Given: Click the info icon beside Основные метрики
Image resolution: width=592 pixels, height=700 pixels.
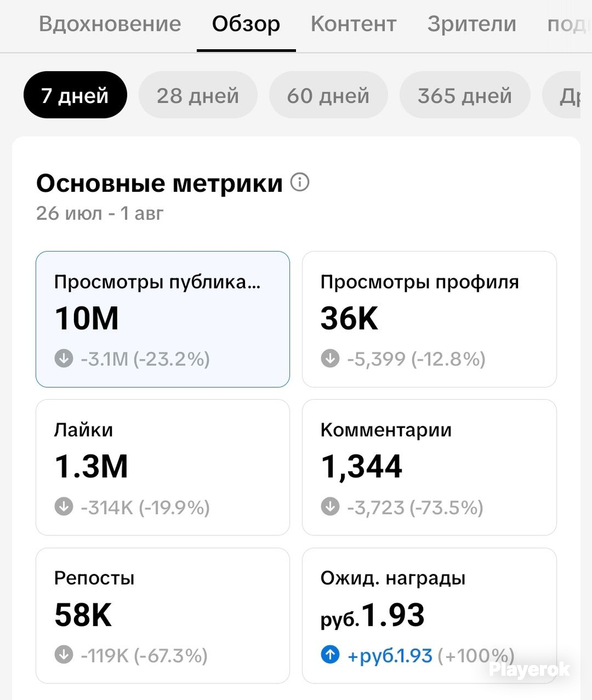Looking at the screenshot, I should click(x=300, y=182).
